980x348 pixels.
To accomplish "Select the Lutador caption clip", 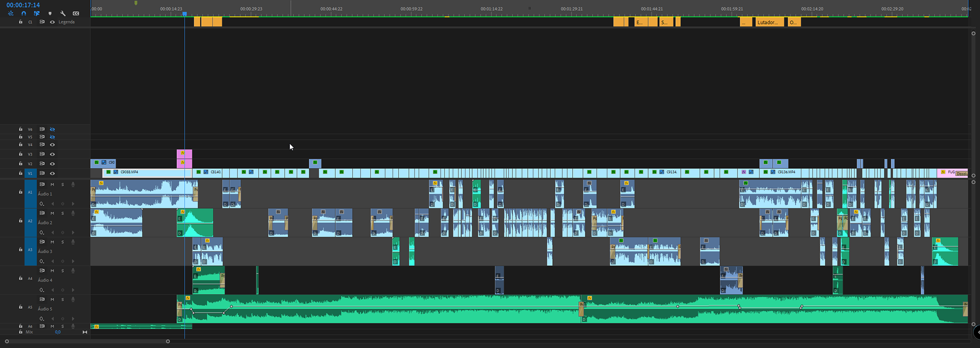I will (769, 22).
